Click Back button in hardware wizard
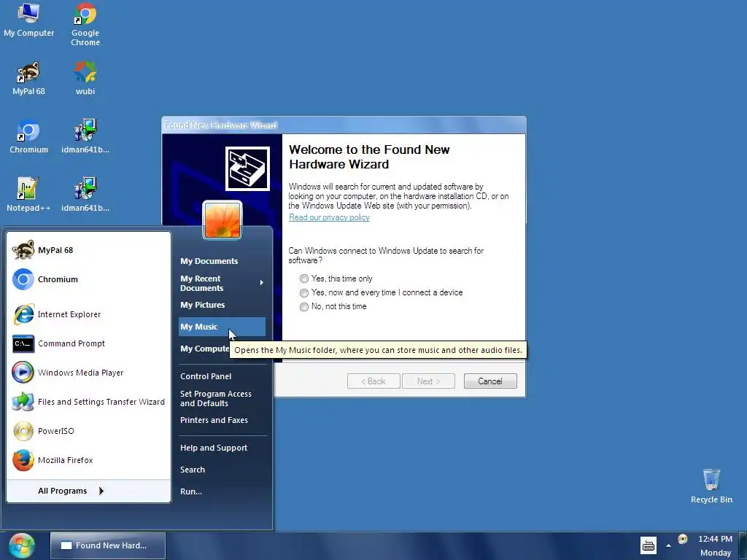Image resolution: width=747 pixels, height=560 pixels. click(373, 381)
